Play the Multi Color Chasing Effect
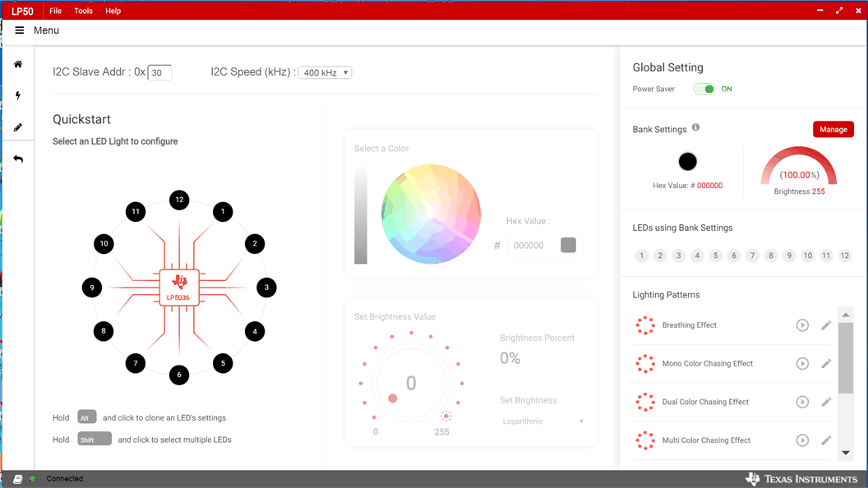Image resolution: width=868 pixels, height=488 pixels. point(802,440)
